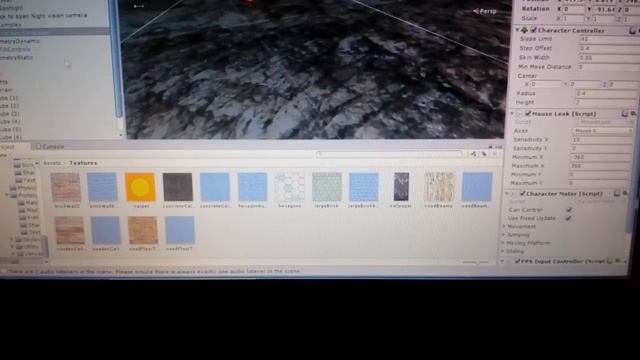
Task: Select Cube (1) in the Hierarchy
Action: [x=10, y=98]
